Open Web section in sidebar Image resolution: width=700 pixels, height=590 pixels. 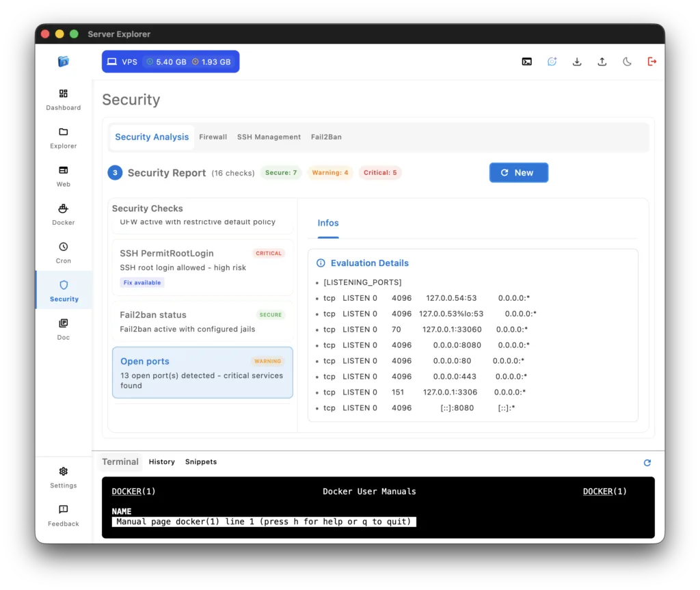click(x=64, y=176)
